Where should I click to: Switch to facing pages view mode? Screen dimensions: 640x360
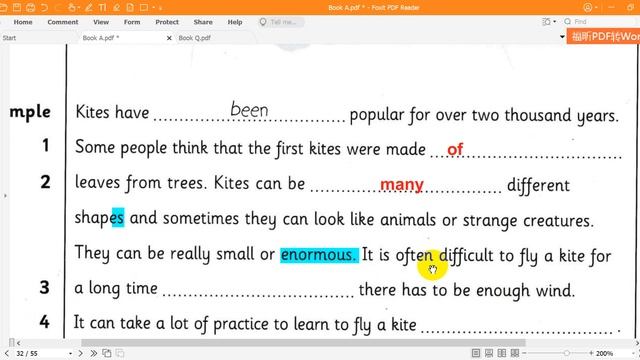[x=502, y=353]
